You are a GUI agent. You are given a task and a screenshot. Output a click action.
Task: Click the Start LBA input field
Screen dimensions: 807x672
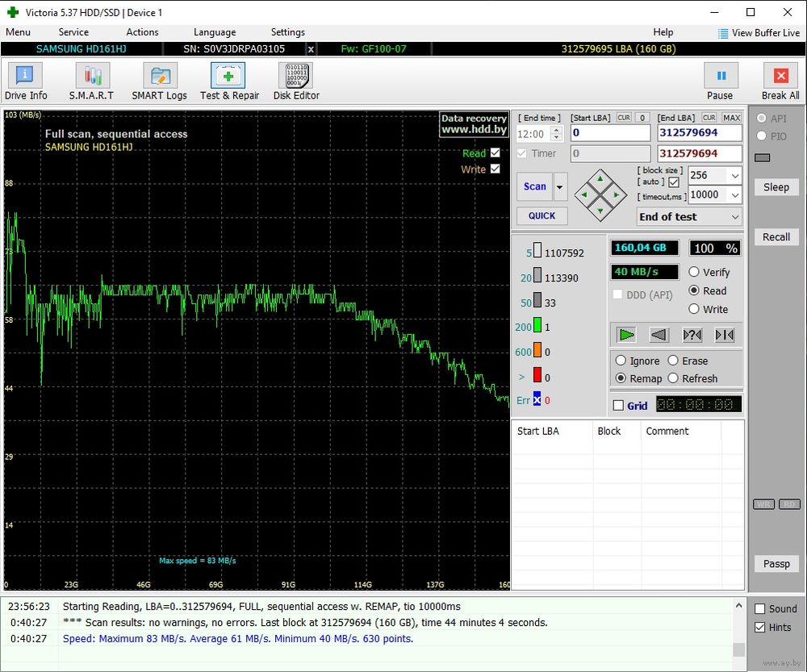[610, 133]
